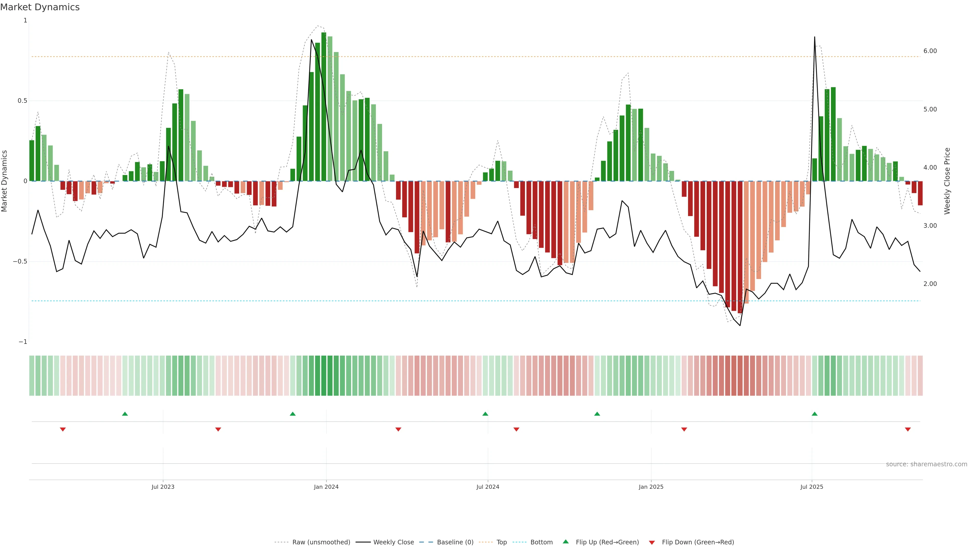Toggle the Baseline (0) legend entry
Viewport: 980px width, 551px height.
[455, 542]
